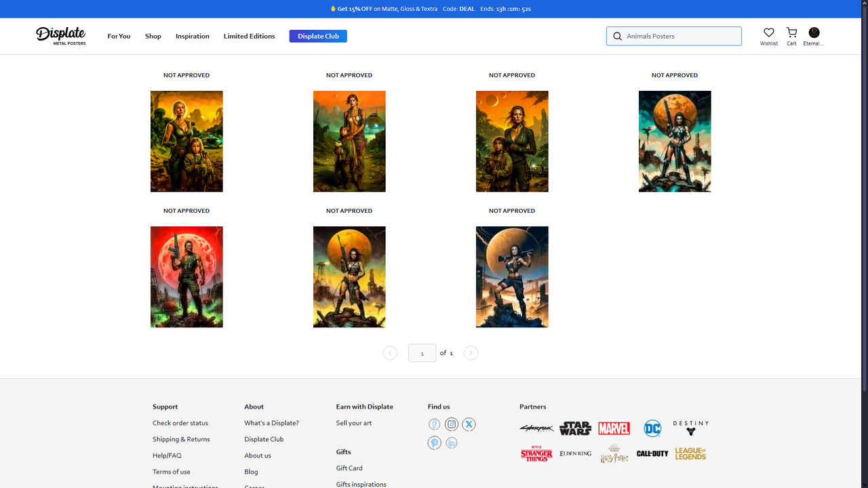
Task: Visit Displate's LinkedIn icon
Action: [452, 443]
